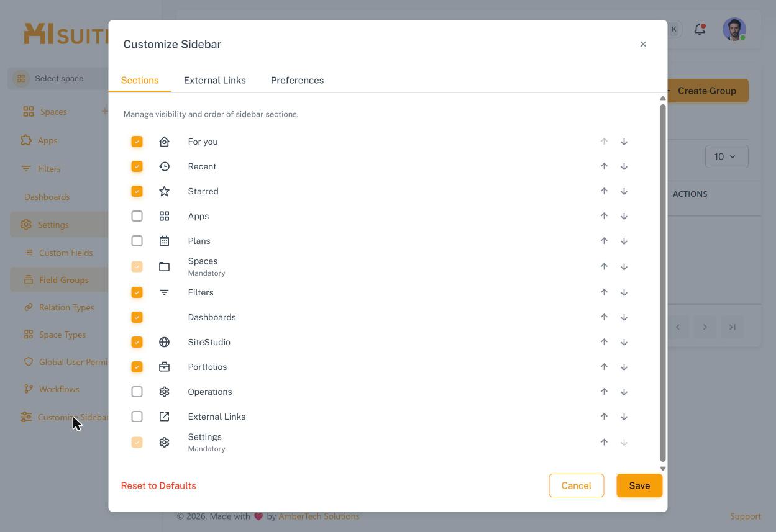This screenshot has width=776, height=532.
Task: Go to next page in pagination
Action: click(x=705, y=327)
